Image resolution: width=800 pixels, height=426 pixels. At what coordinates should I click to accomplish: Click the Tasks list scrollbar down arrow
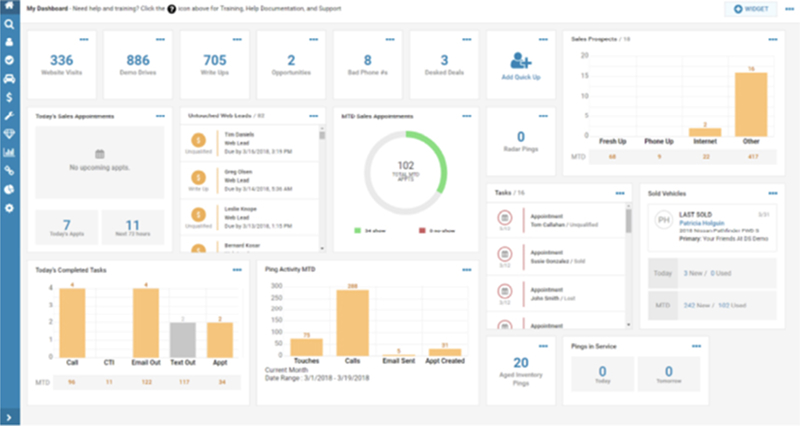point(629,325)
